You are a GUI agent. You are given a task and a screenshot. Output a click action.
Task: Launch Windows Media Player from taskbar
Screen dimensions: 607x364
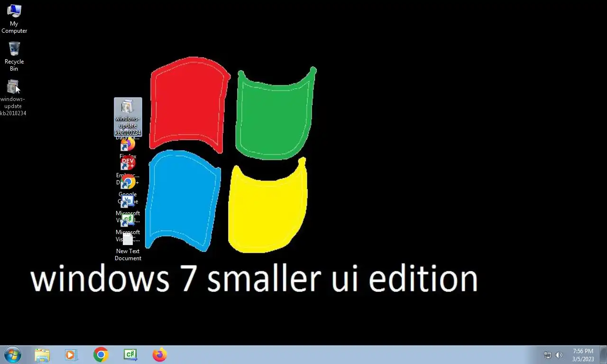click(71, 355)
